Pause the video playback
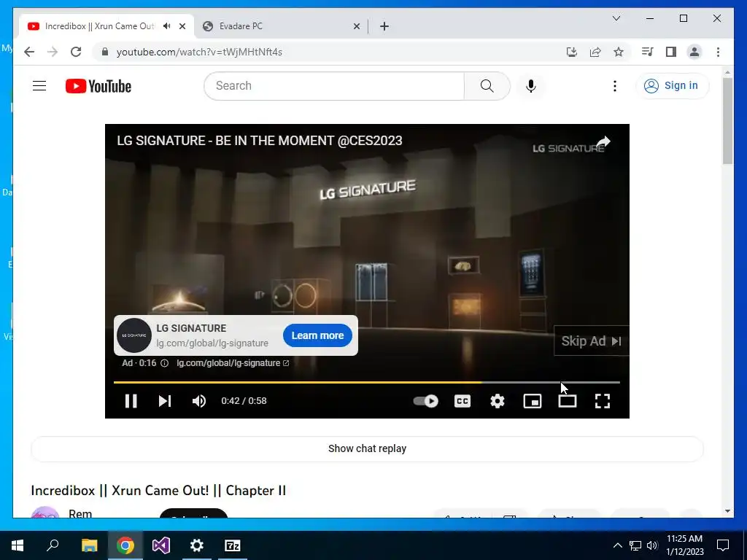The height and width of the screenshot is (560, 747). (131, 401)
